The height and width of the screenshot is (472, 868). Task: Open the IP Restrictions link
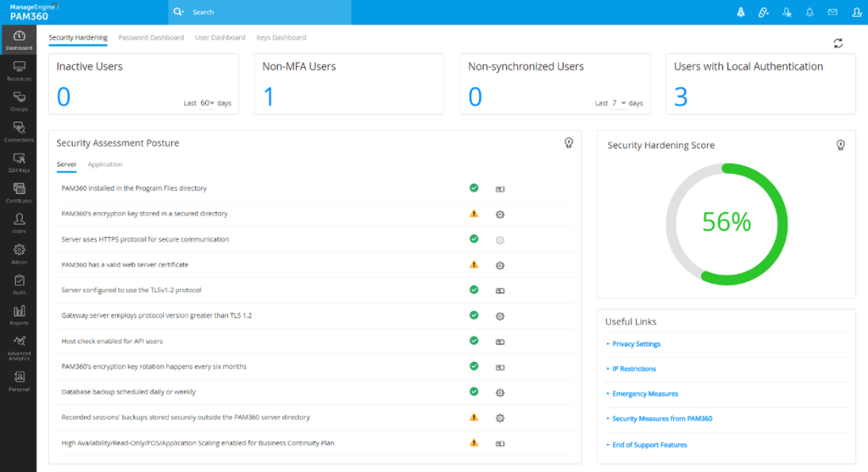click(634, 369)
